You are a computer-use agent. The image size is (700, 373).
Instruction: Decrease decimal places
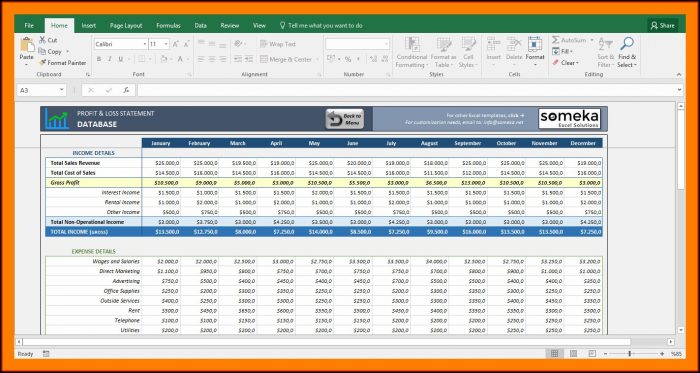point(384,59)
